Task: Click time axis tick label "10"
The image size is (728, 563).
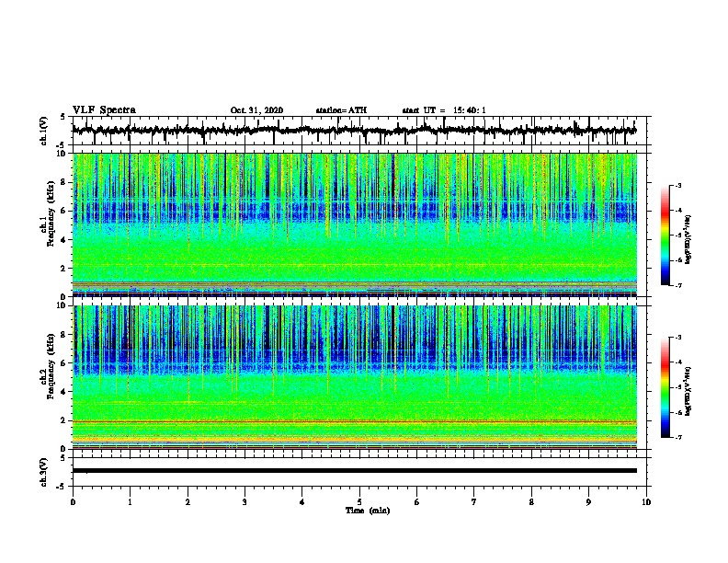Action: [646, 502]
